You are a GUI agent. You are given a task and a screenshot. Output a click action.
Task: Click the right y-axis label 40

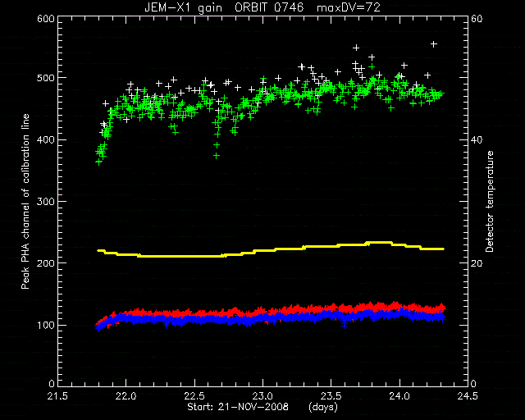click(x=477, y=139)
